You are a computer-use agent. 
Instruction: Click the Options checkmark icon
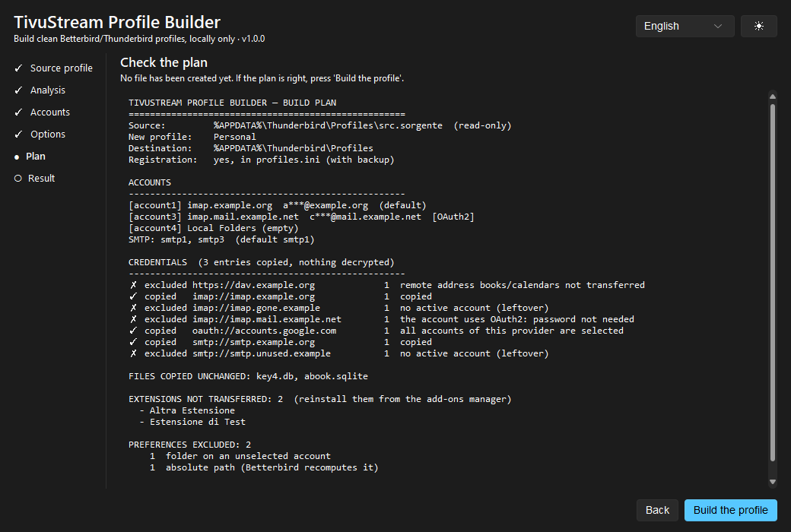click(x=19, y=134)
